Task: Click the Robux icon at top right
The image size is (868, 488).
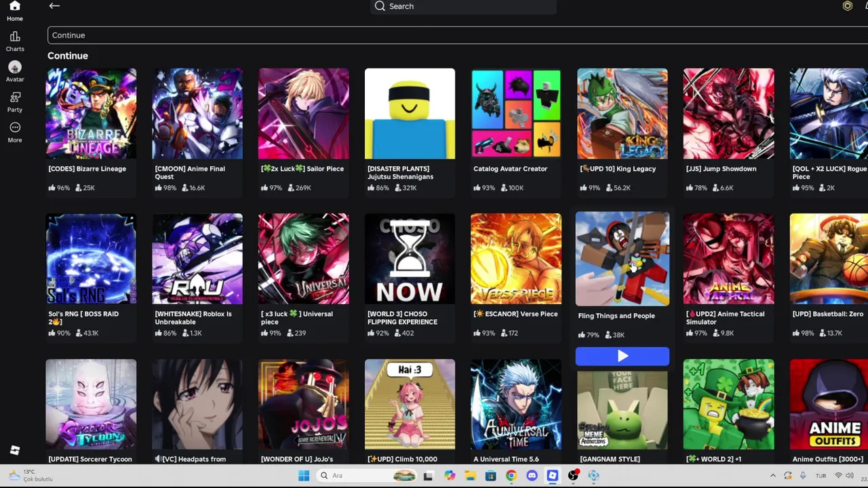Action: coord(847,6)
